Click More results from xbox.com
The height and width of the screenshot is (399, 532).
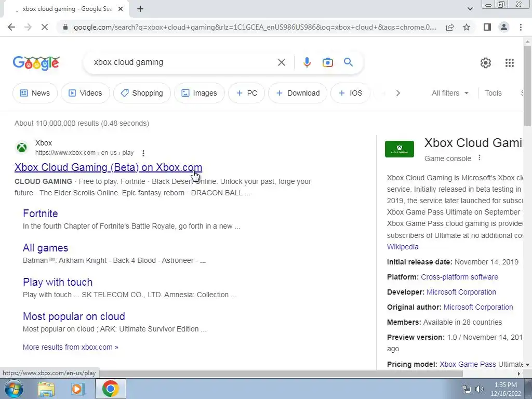tap(71, 347)
